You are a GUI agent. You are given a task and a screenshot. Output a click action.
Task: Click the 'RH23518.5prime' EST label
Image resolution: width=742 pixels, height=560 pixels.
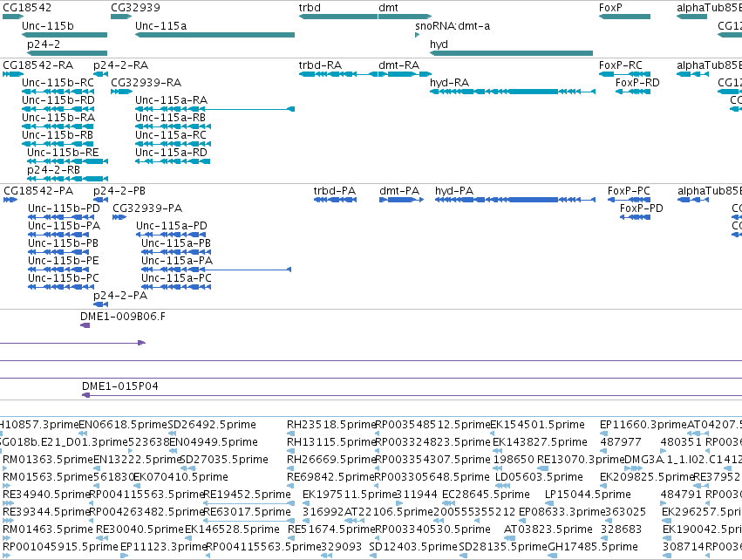tap(330, 425)
